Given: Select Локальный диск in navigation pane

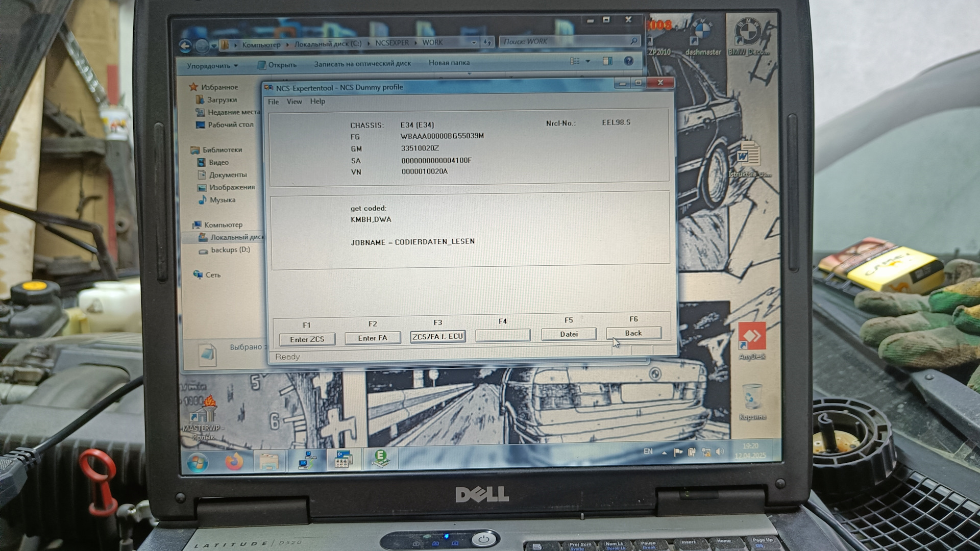Looking at the screenshot, I should (x=231, y=237).
